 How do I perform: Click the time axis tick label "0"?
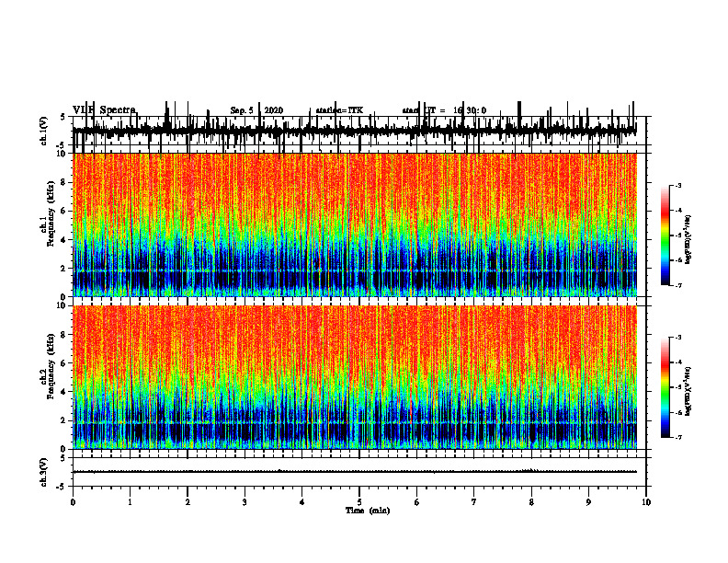[x=73, y=502]
